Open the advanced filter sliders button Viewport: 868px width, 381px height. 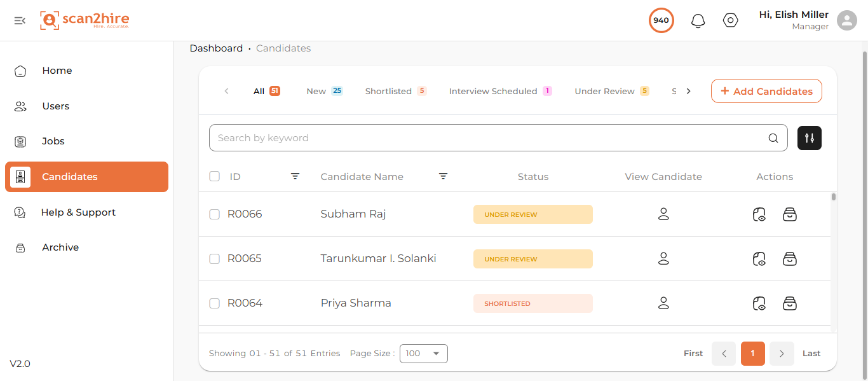point(810,138)
